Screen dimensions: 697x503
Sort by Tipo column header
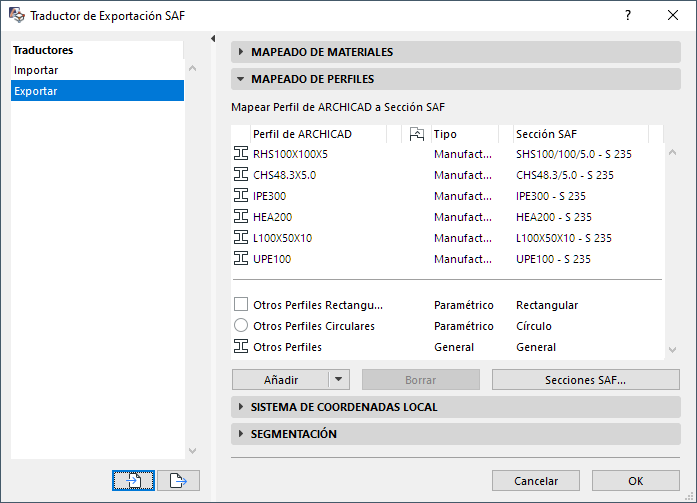point(465,134)
